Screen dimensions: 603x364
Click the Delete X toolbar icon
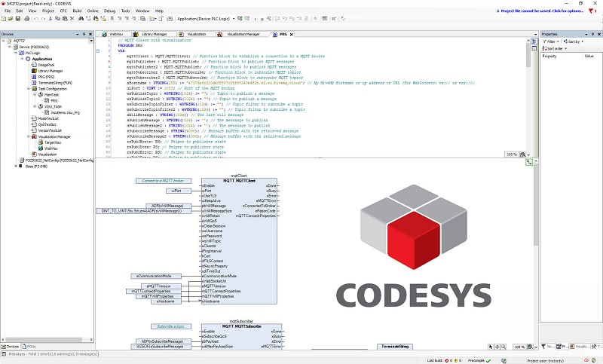coord(72,18)
